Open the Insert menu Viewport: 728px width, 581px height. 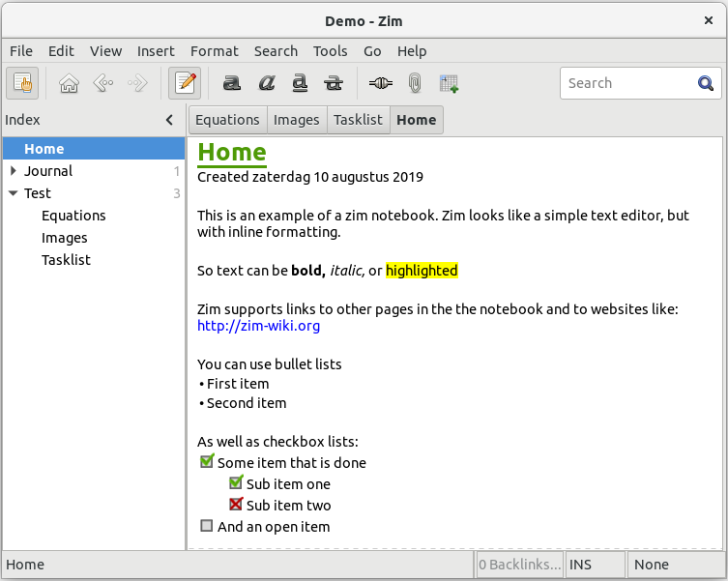pyautogui.click(x=156, y=51)
